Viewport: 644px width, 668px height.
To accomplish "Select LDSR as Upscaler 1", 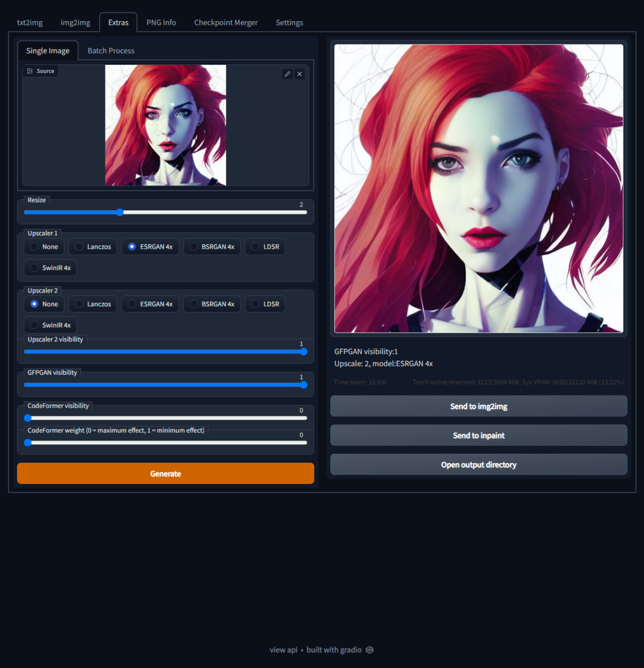I will coord(265,246).
